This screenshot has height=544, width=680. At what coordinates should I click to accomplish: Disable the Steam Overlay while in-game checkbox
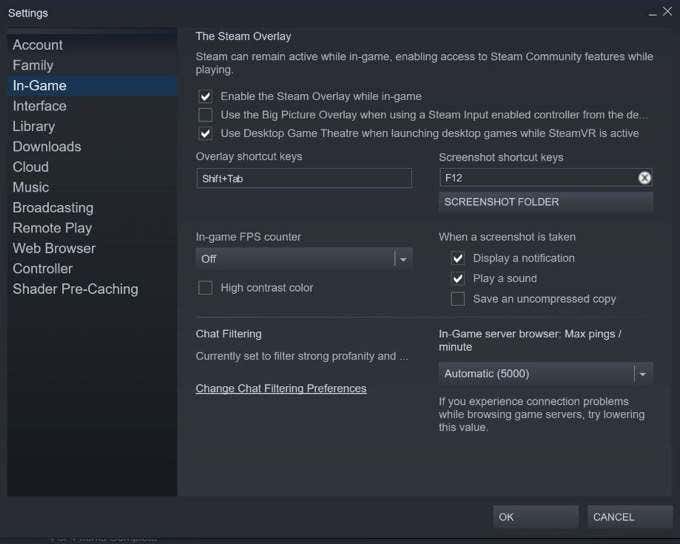coord(206,96)
